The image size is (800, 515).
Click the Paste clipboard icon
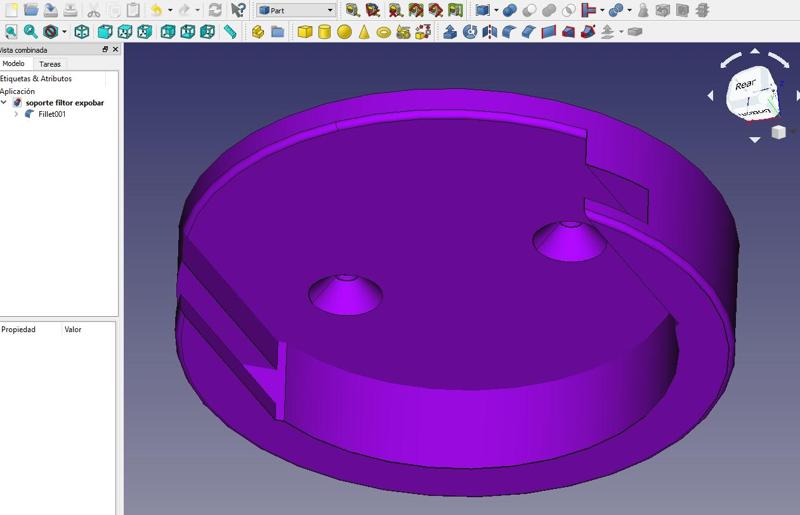pos(133,10)
